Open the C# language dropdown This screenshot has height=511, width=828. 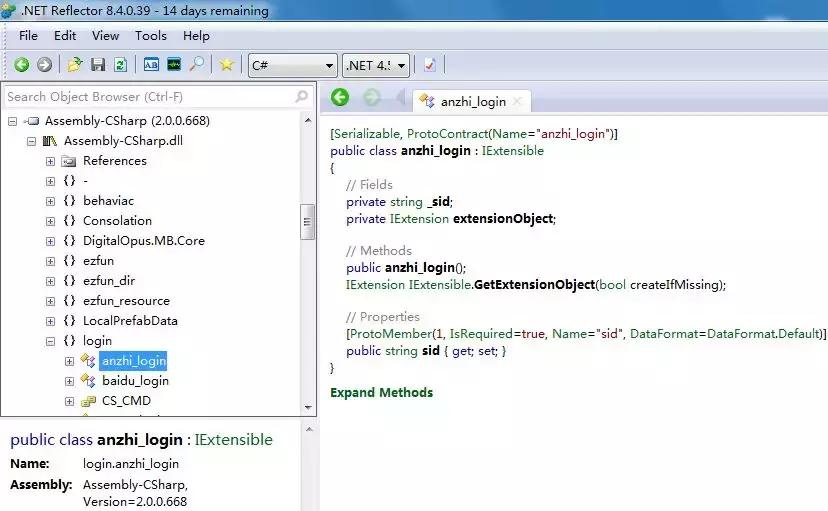293,65
